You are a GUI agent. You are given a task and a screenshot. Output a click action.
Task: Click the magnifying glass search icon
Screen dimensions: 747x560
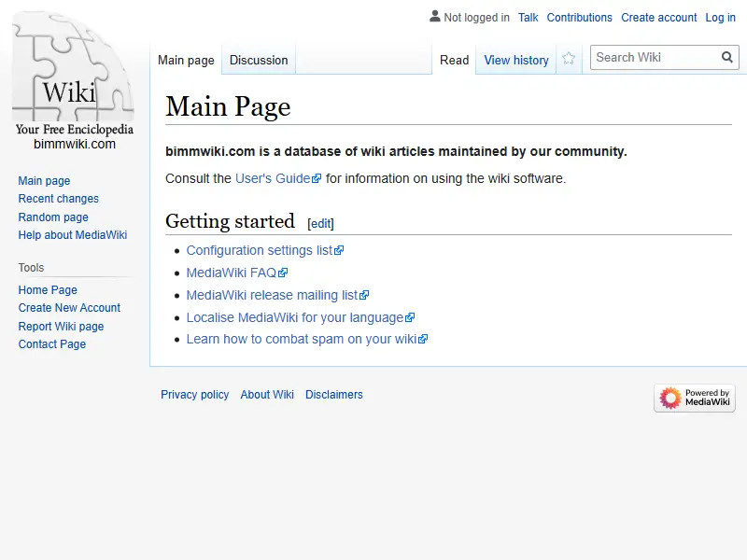727,57
